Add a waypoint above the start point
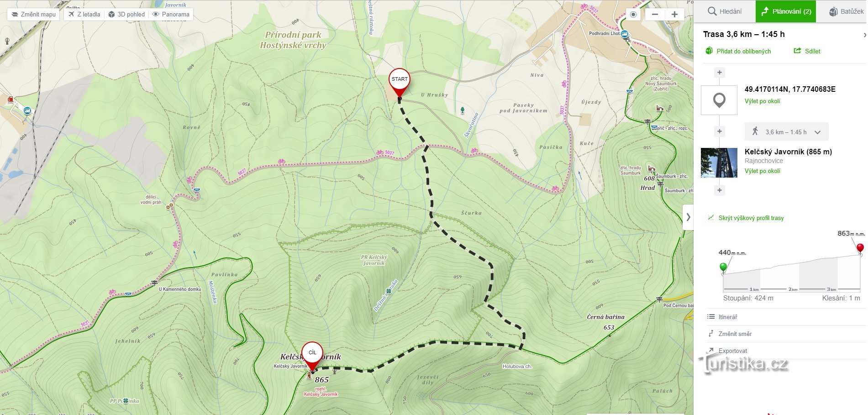This screenshot has width=868, height=415. [720, 72]
